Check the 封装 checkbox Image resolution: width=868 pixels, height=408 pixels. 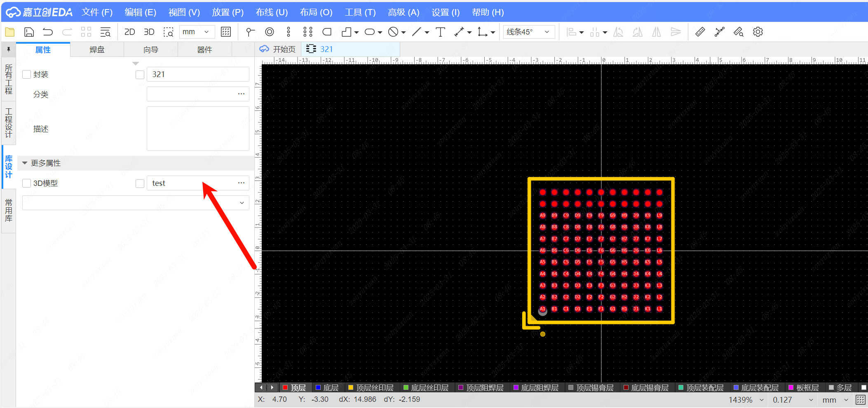click(27, 75)
